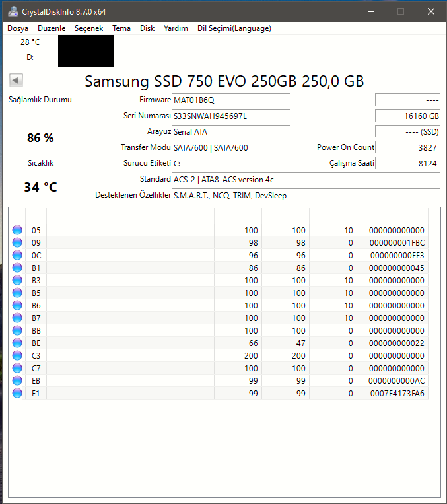Viewport: 447px width, 504px height.
Task: Click the serial number field S33SNWAH945697L
Action: (230, 116)
